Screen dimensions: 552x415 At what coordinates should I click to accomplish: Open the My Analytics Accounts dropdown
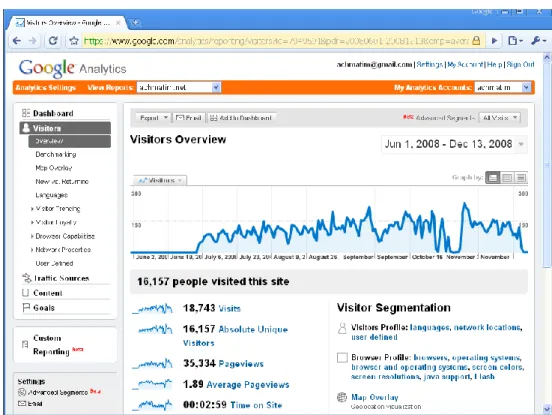click(x=502, y=87)
